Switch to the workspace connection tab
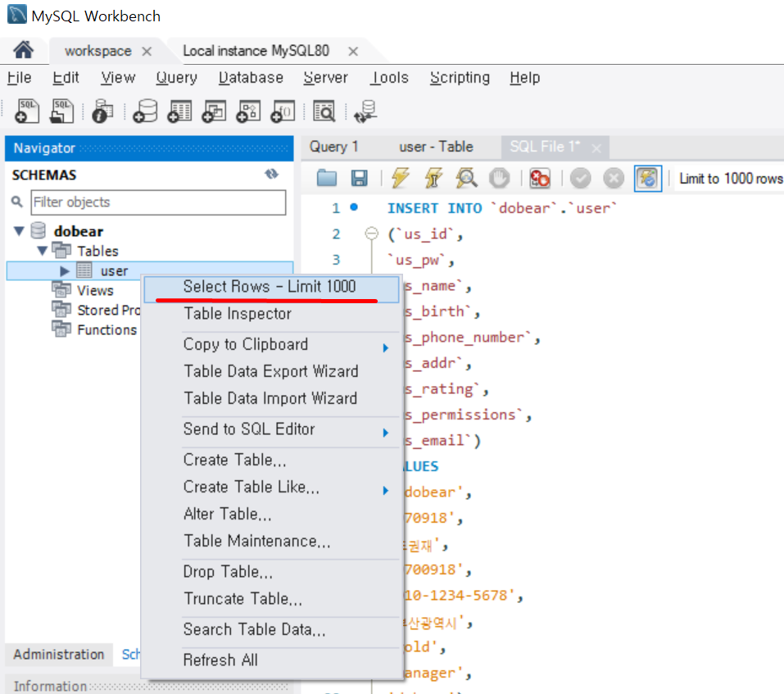Viewport: 784px width, 694px height. coord(98,51)
